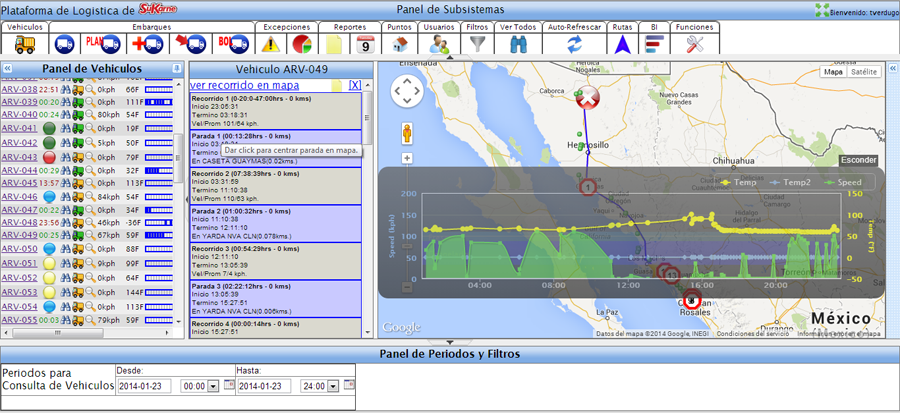The image size is (900, 413).
Task: Open the Desde hour dropdown
Action: [213, 387]
